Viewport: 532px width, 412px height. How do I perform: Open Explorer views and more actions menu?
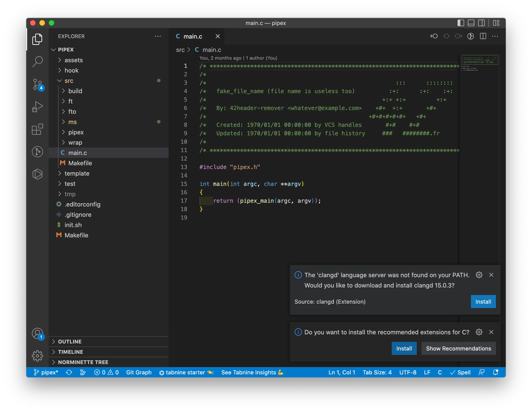158,36
